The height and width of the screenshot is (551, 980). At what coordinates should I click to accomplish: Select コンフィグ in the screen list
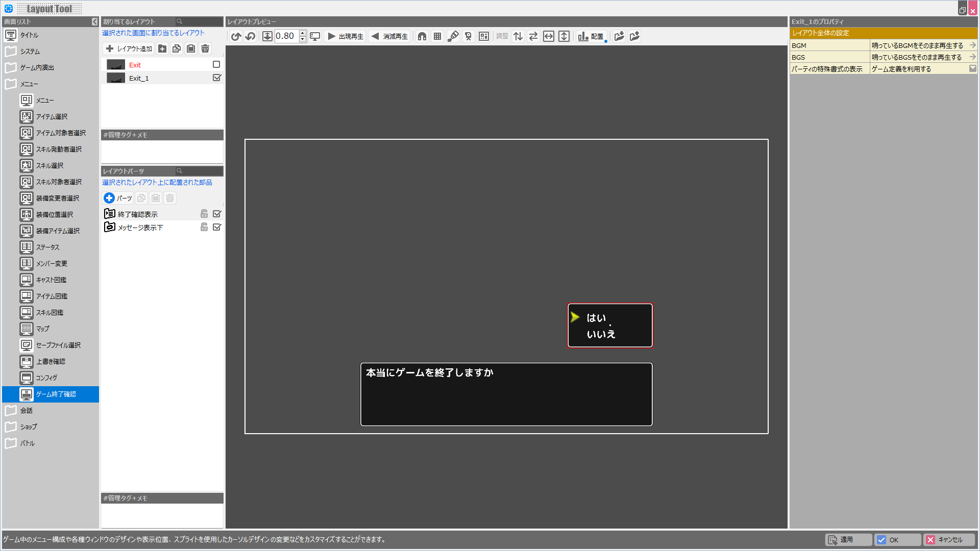click(46, 378)
